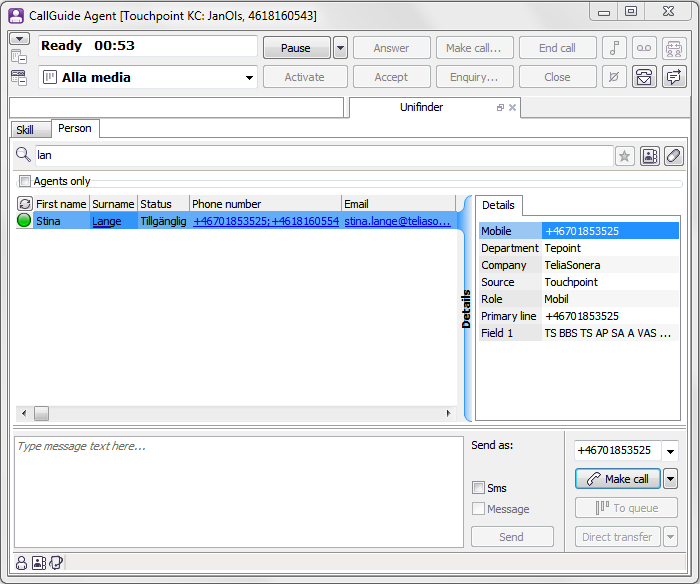Enable the Sms checkbox
Image resolution: width=700 pixels, height=584 pixels.
pos(478,488)
